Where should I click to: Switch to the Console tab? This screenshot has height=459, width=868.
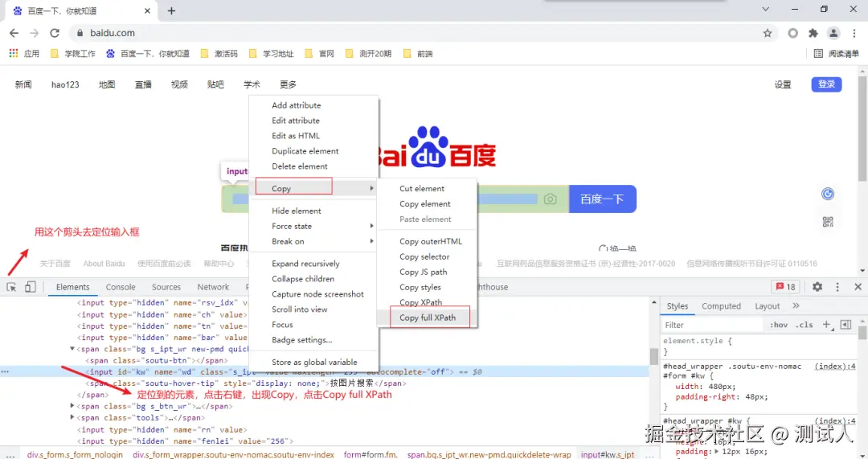click(x=121, y=287)
